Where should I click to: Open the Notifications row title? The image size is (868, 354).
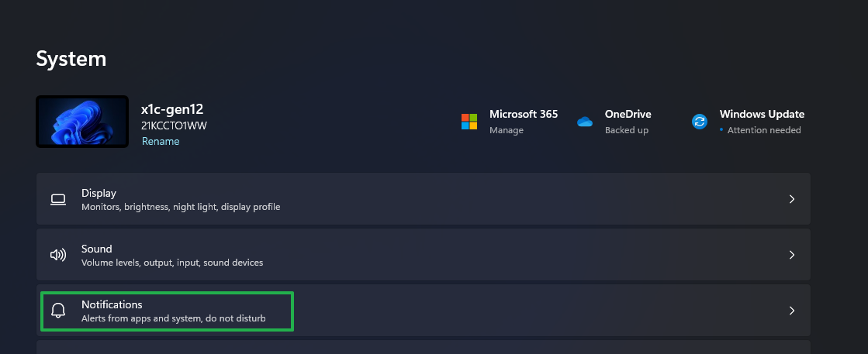click(112, 304)
